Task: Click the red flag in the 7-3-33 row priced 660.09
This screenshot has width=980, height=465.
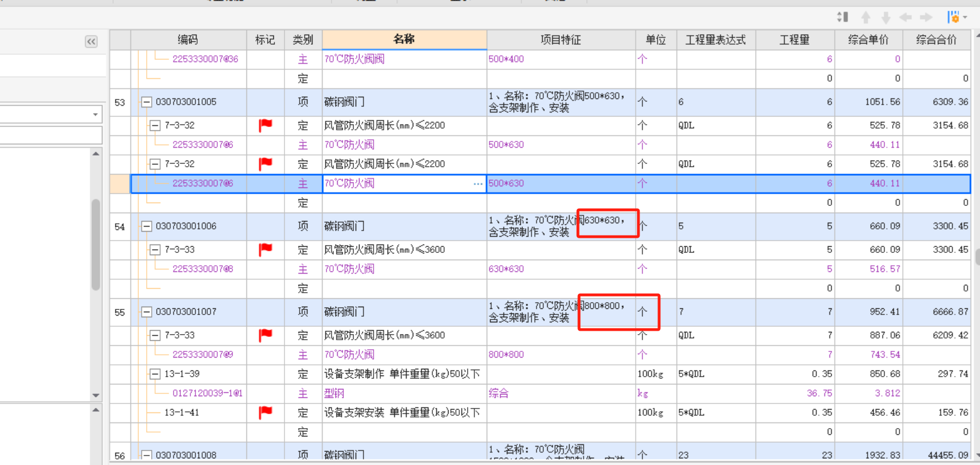Action: point(265,250)
